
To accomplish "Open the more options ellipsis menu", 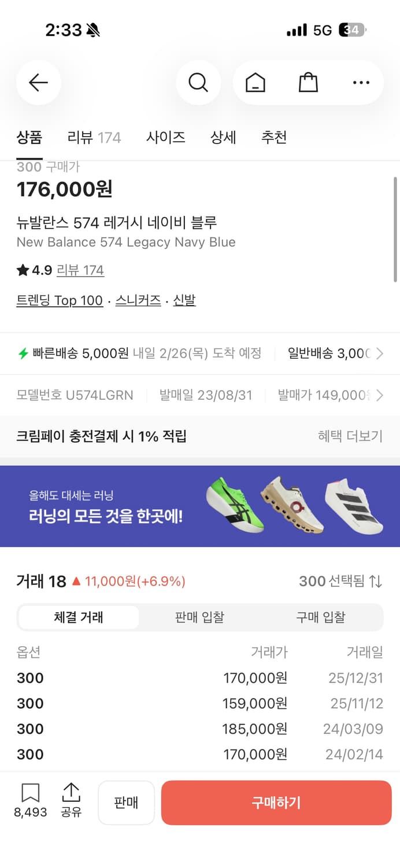I will click(x=360, y=82).
